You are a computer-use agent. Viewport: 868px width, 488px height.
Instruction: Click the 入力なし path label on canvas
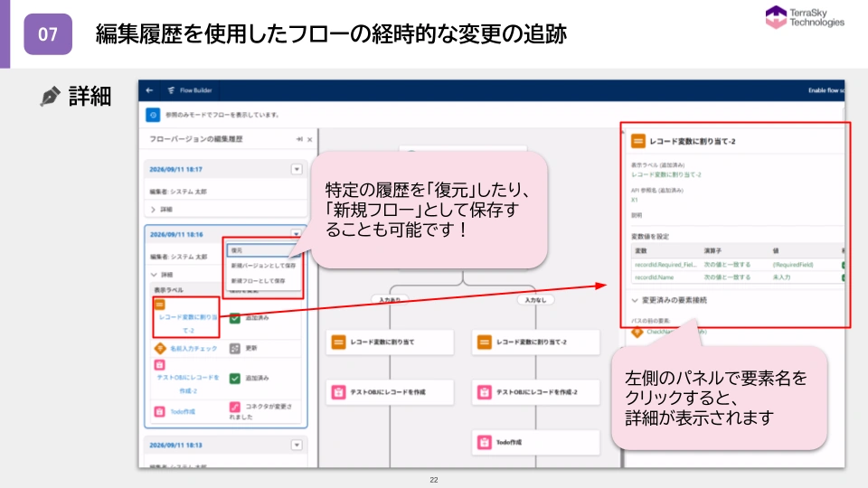pyautogui.click(x=535, y=299)
